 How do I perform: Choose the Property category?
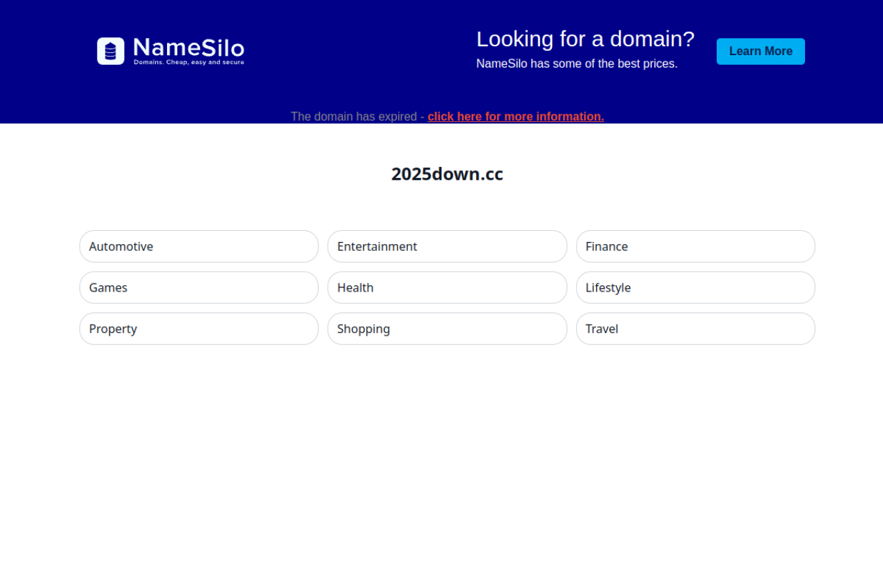click(199, 329)
